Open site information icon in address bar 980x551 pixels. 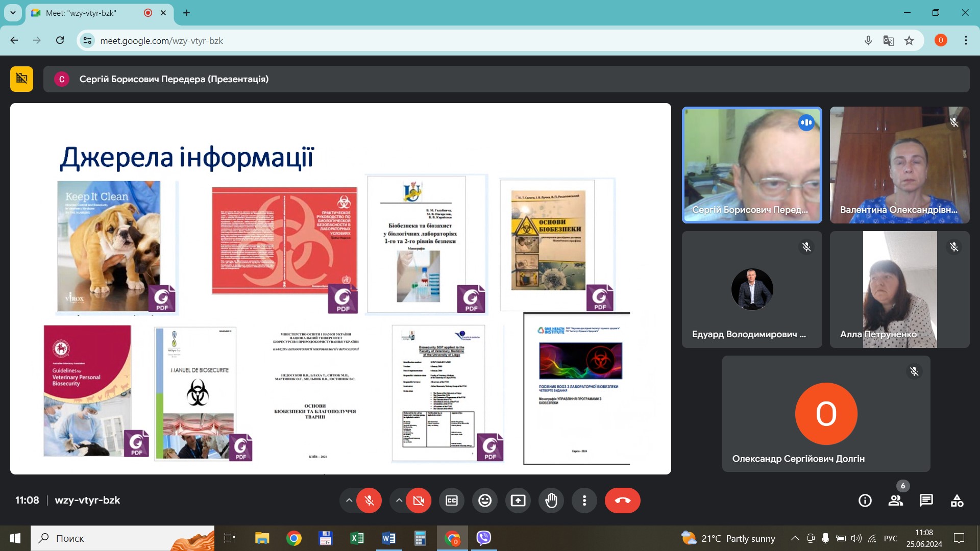tap(88, 40)
